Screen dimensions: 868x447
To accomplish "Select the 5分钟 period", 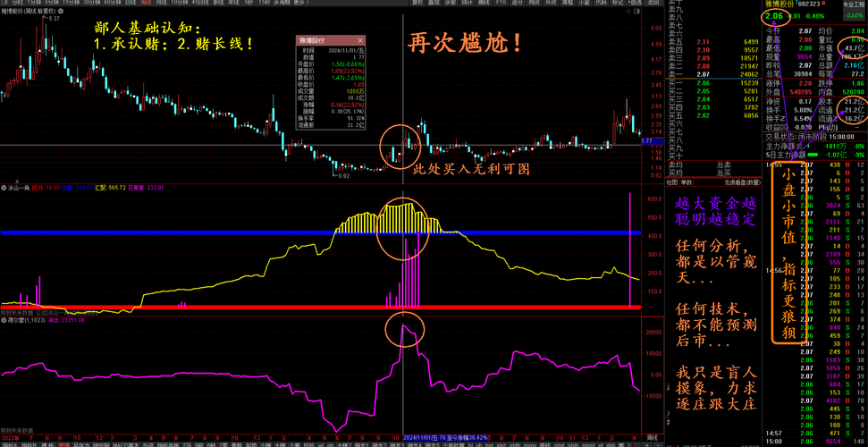I will pos(52,3).
